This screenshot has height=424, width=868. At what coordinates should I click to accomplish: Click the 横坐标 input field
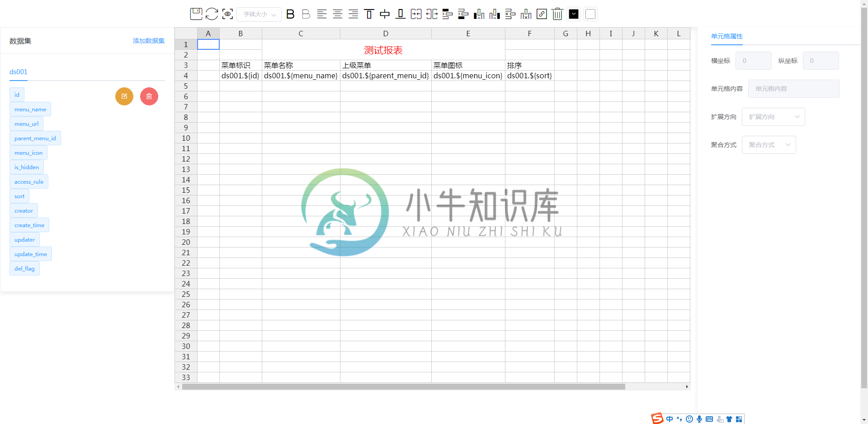[x=754, y=61]
